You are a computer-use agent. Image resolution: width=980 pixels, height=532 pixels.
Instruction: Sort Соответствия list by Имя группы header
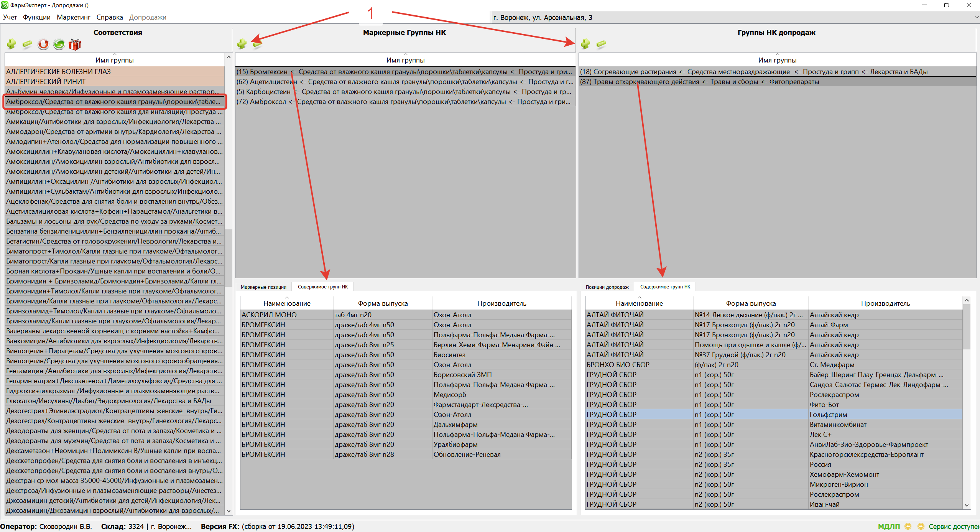click(114, 60)
